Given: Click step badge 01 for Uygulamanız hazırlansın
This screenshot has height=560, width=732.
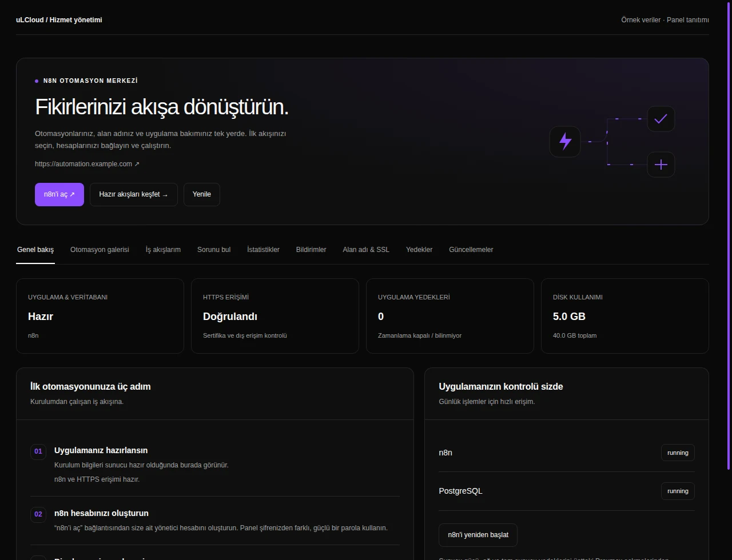Looking at the screenshot, I should (38, 451).
